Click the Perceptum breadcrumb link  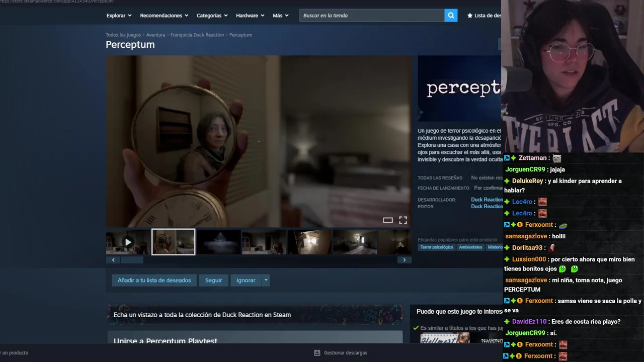tap(240, 35)
